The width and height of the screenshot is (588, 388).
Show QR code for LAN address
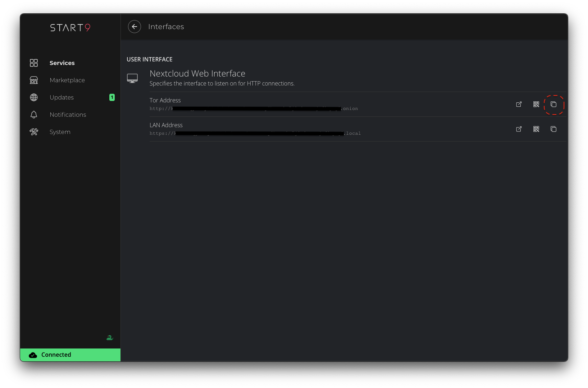[536, 129]
